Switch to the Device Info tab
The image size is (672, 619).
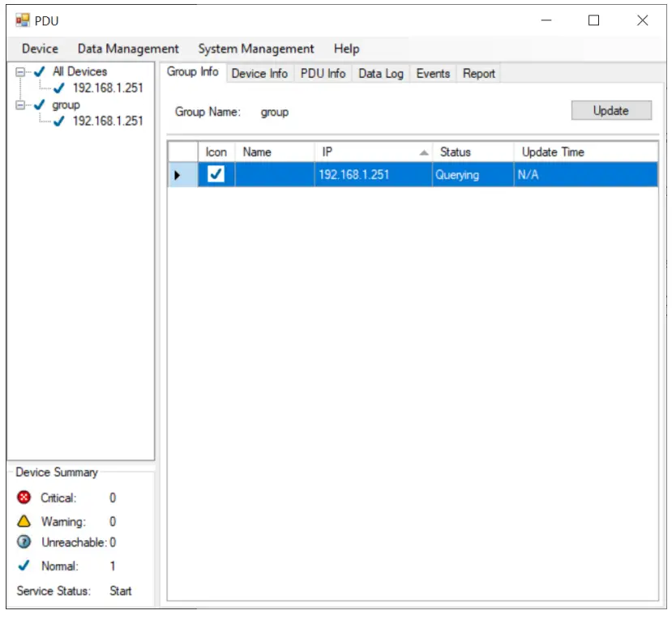pos(259,74)
